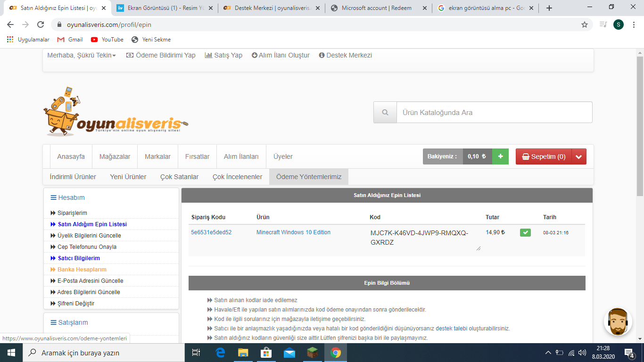Click the Ürün Kataloğunda Ara search field
This screenshot has width=644, height=362.
pos(494,113)
